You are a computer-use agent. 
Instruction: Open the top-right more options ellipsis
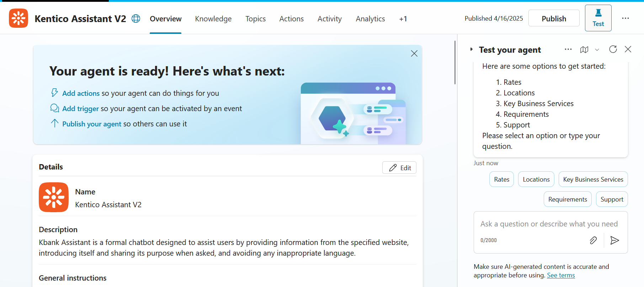click(x=626, y=18)
